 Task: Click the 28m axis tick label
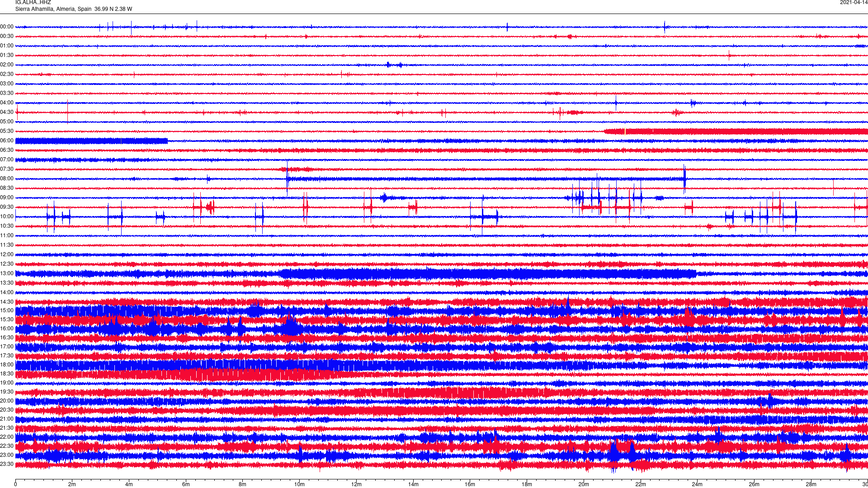coord(811,484)
